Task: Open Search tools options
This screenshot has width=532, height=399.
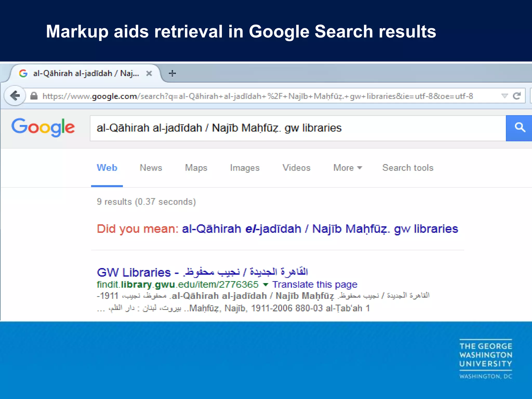Action: (408, 168)
